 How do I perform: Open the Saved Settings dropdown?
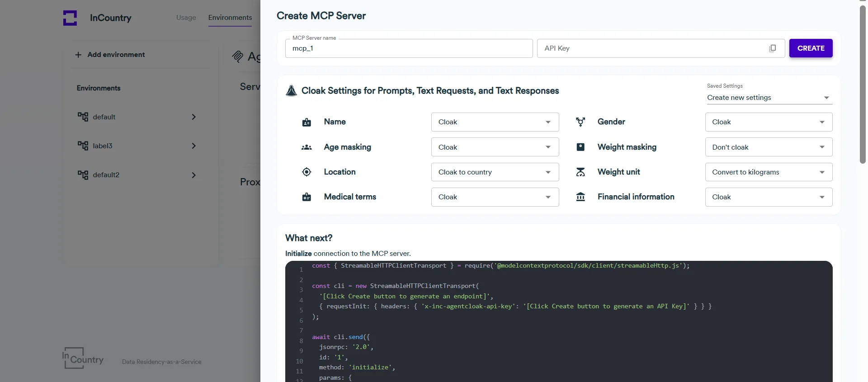point(769,98)
